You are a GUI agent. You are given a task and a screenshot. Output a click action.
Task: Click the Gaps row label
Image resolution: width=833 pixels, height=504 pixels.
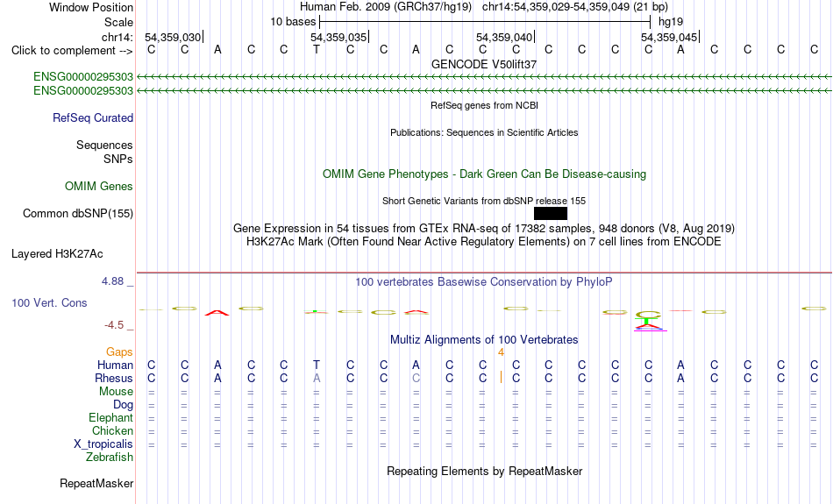tap(119, 352)
